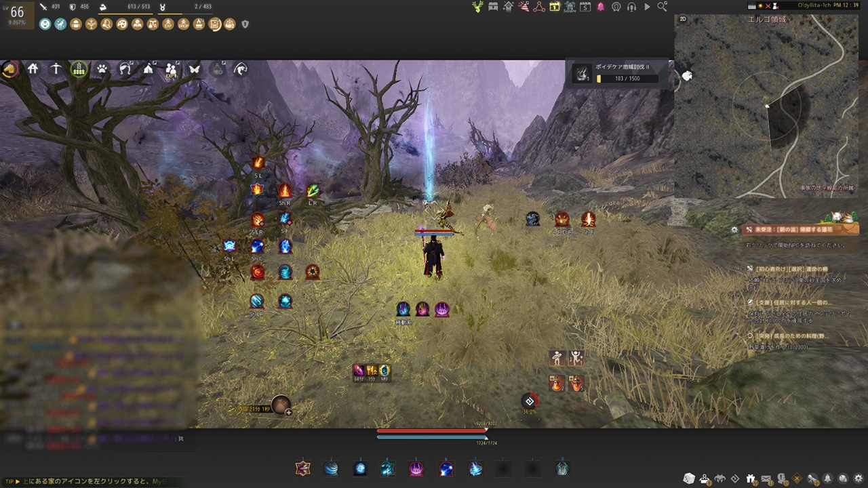Select the green garden fence icon

coord(79,69)
